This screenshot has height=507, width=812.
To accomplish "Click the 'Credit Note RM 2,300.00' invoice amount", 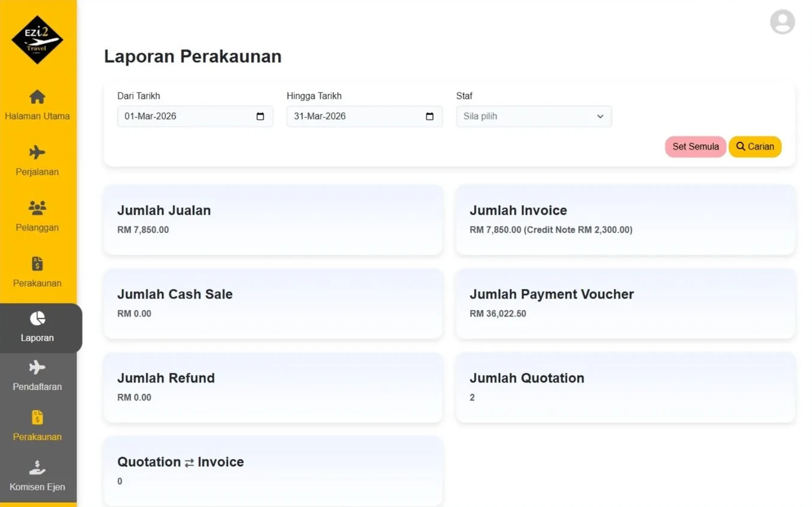I will pyautogui.click(x=578, y=230).
